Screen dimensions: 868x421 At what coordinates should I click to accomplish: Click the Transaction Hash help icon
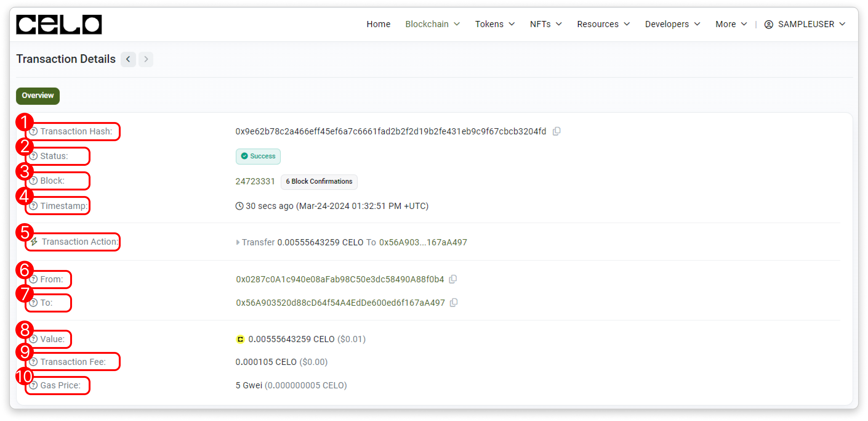click(x=33, y=131)
